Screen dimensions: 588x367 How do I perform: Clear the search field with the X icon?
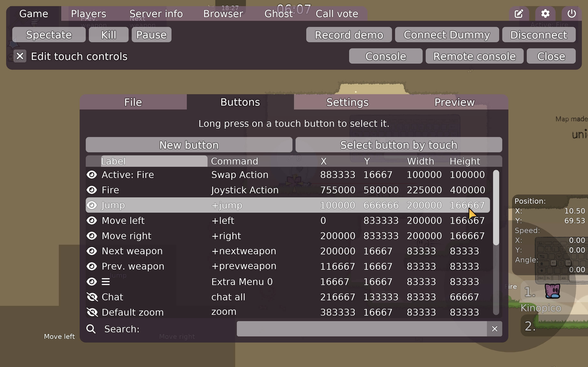495,329
